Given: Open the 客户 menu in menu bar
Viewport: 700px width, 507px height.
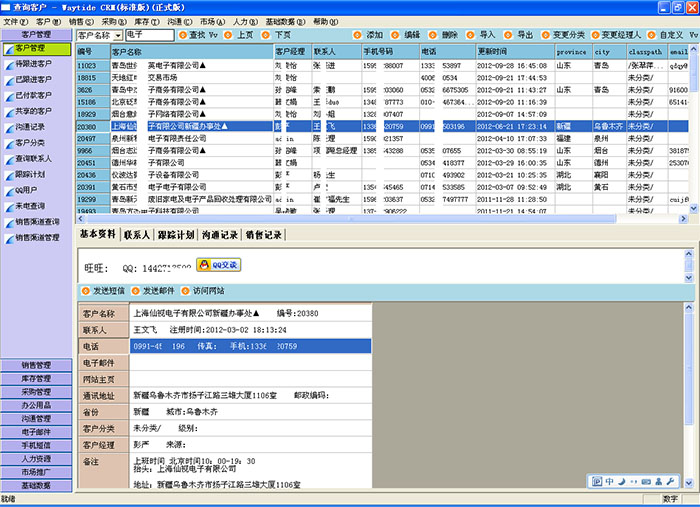Looking at the screenshot, I should pos(43,21).
